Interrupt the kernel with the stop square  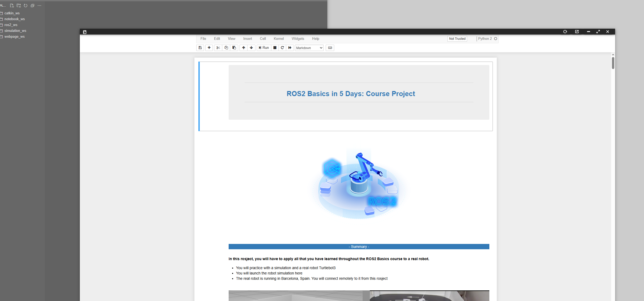(x=275, y=48)
